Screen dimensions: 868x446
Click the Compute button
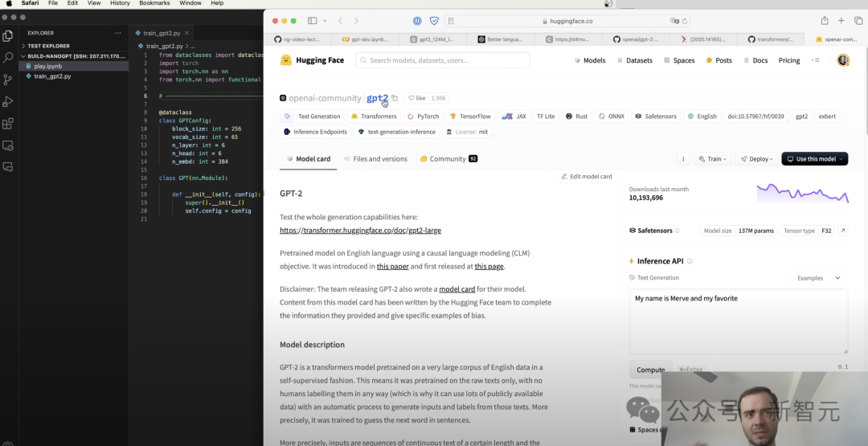coord(650,370)
